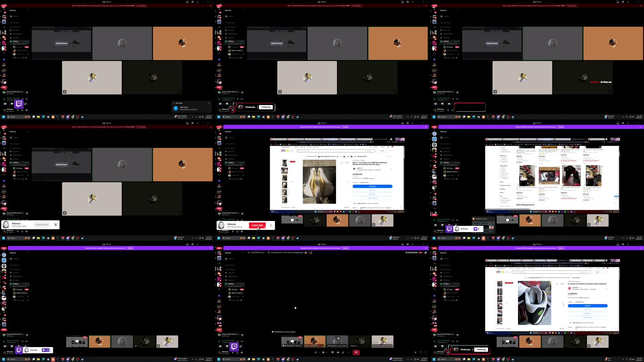The width and height of the screenshot is (644, 362).
Task: Click the gray SUBSCRIBED button next to Kdsossa
Action: pos(42,225)
